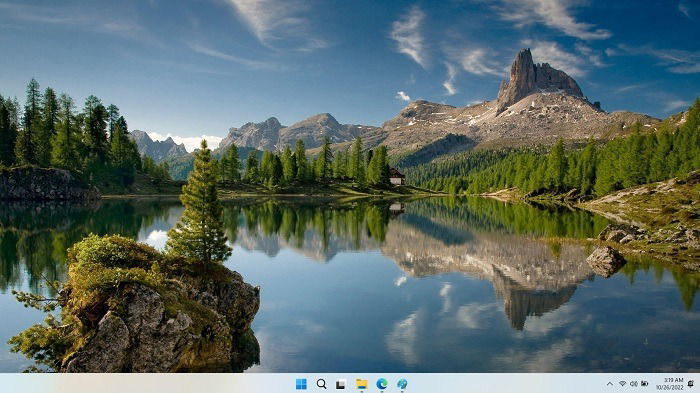Click the small lakeside house on the wallpaper

396,177
